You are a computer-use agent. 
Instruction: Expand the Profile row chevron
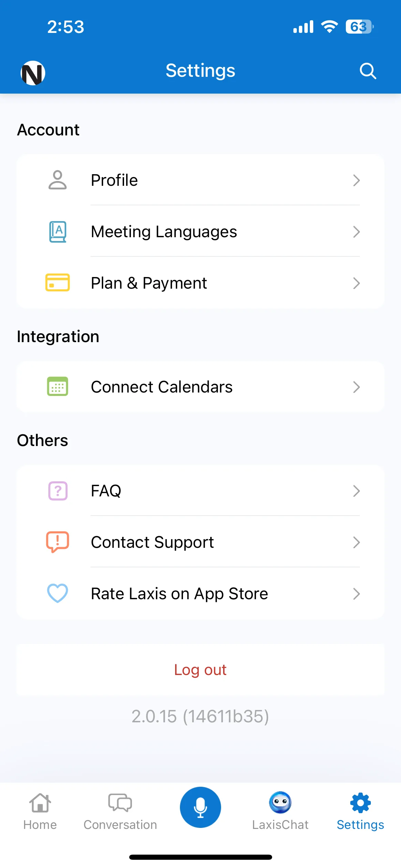(x=356, y=180)
